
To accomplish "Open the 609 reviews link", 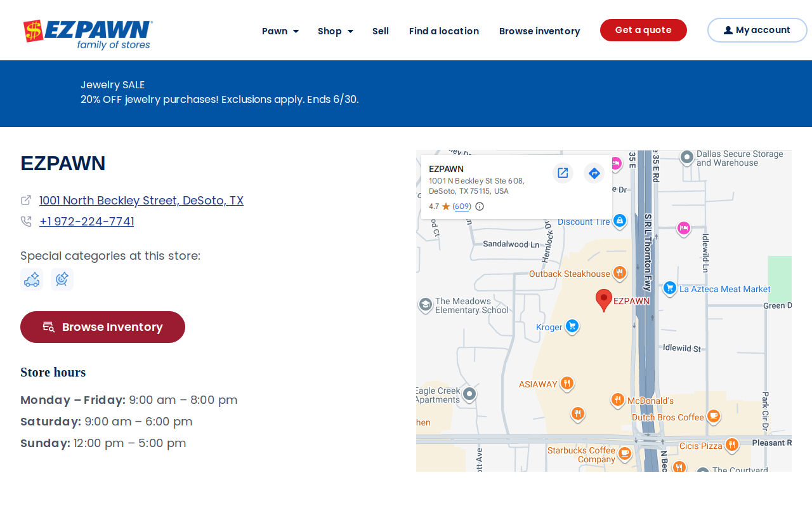I will point(462,206).
